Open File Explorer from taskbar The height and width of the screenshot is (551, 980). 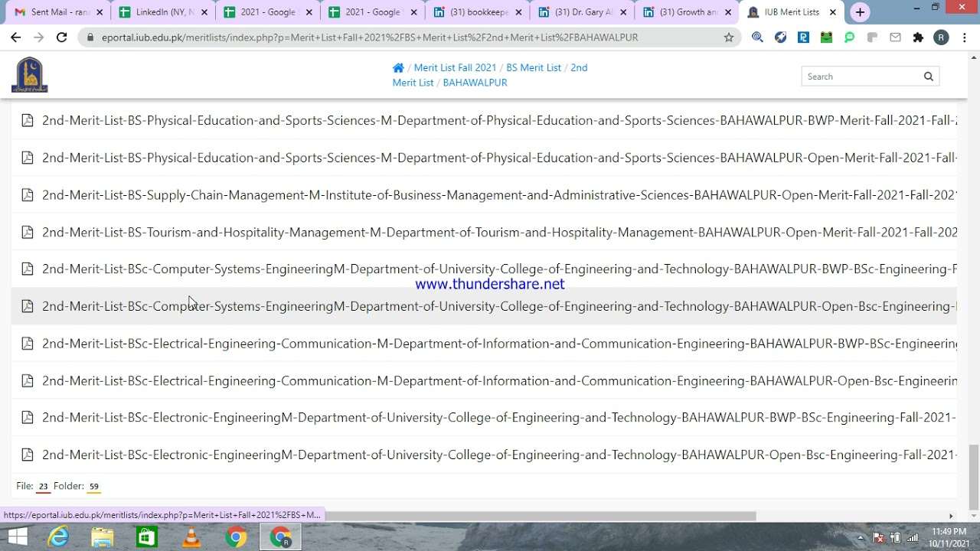103,537
